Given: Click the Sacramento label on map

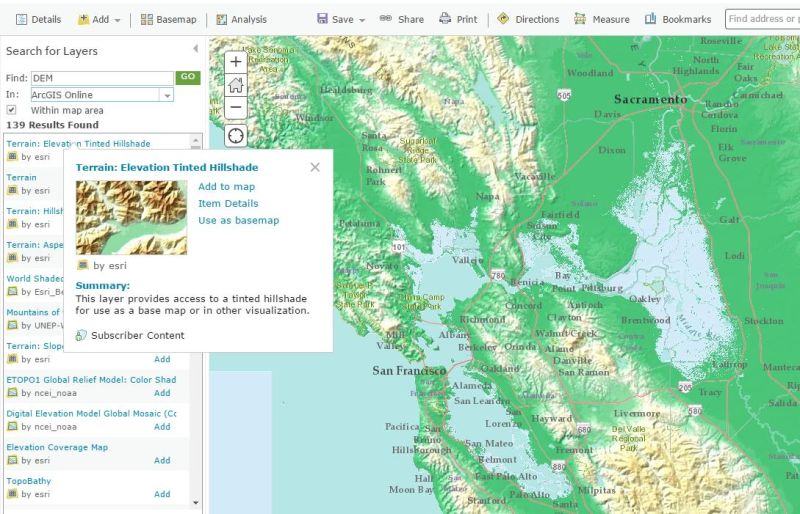Looking at the screenshot, I should click(x=651, y=100).
